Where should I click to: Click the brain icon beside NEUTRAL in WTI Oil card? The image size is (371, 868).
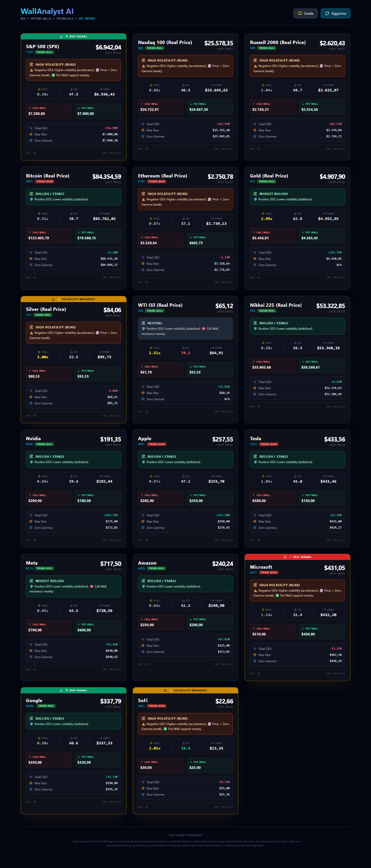143,323
